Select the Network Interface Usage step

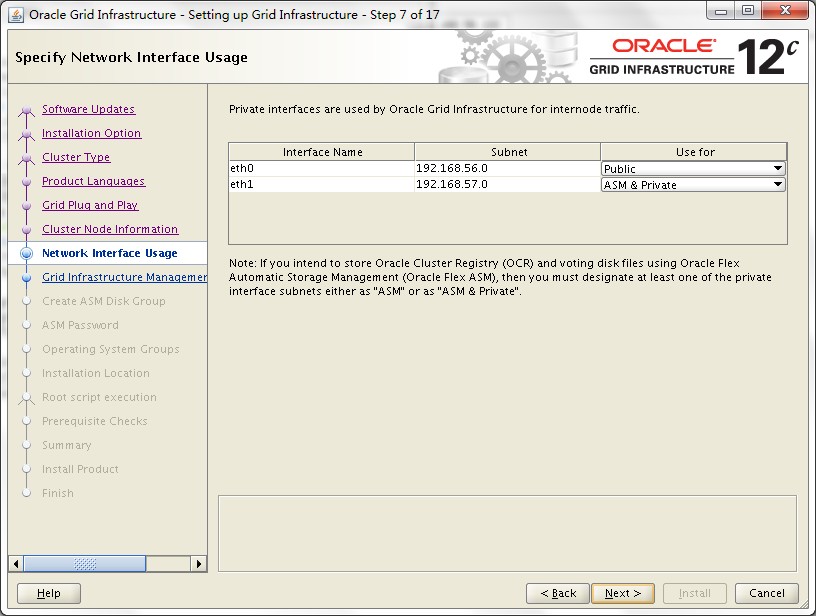pyautogui.click(x=110, y=253)
